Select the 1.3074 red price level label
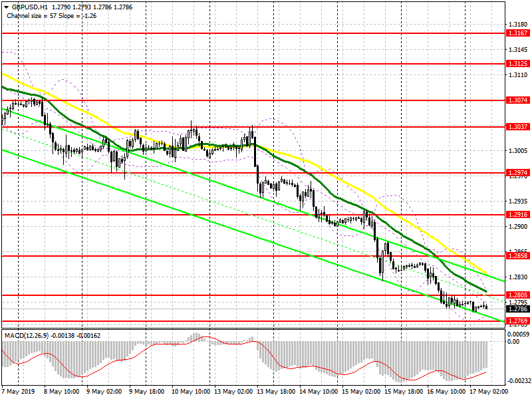This screenshot has width=532, height=399. (518, 100)
